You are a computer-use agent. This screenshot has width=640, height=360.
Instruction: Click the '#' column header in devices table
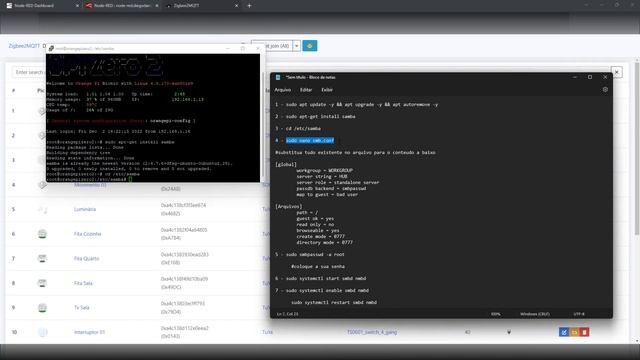point(13,90)
